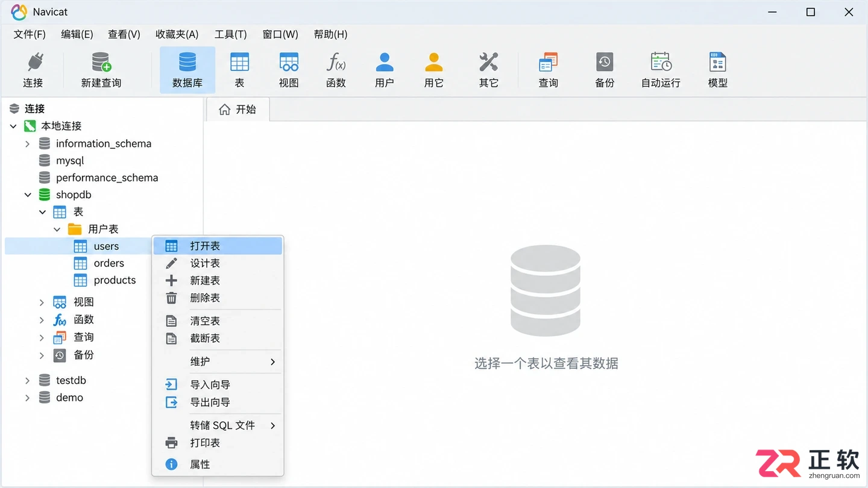Expand the testdb database node
The height and width of the screenshot is (488, 868).
coord(27,380)
